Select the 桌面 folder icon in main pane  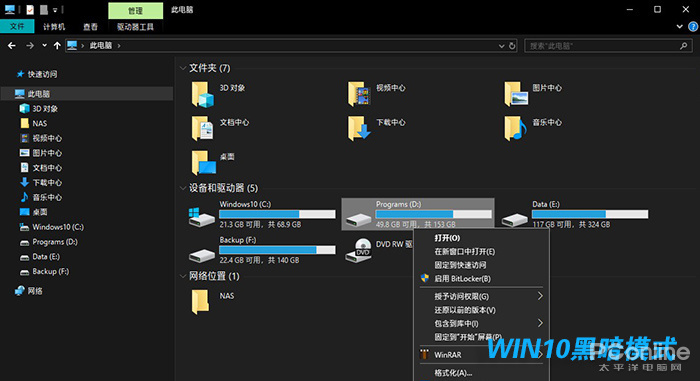point(204,163)
